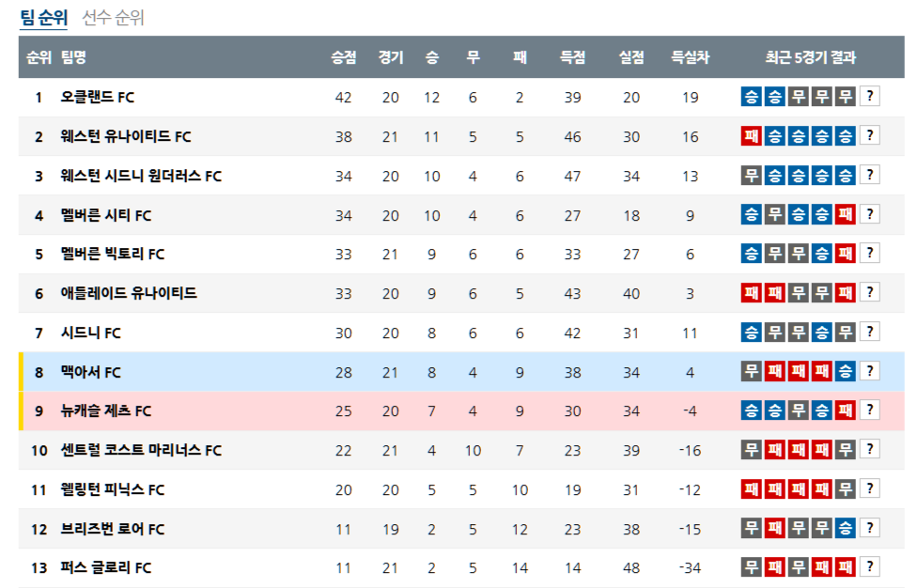Click the 승점 column header
Screen dimensions: 917x588
coord(344,57)
